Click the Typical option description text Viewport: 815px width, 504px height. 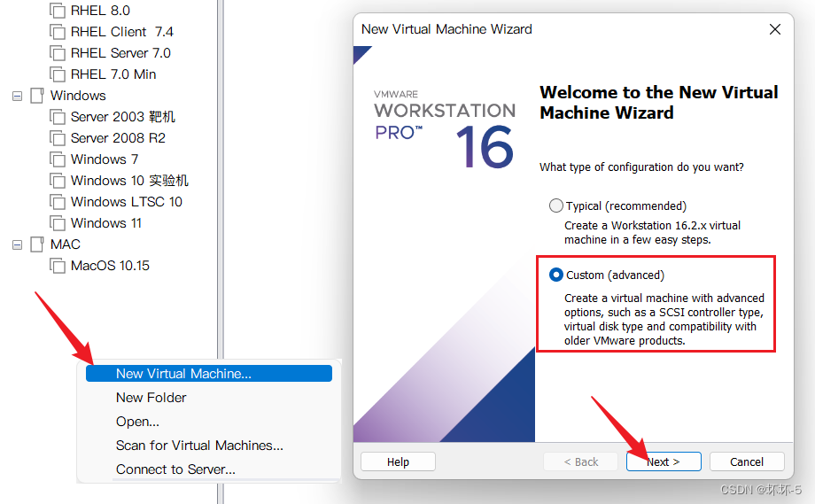click(652, 233)
